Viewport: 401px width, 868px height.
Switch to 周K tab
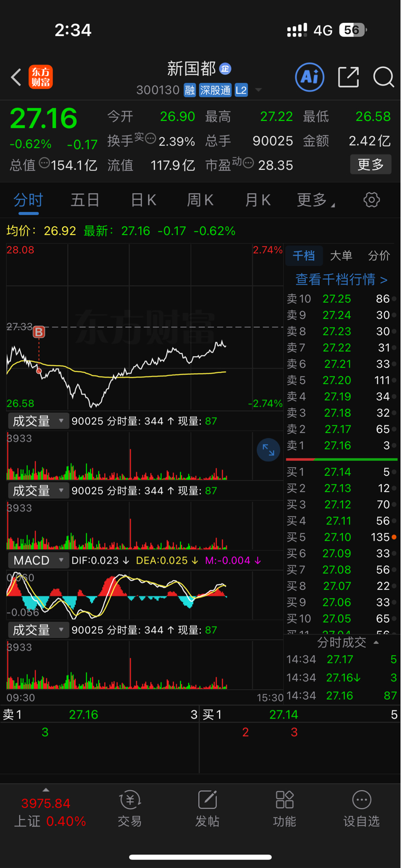[x=200, y=200]
